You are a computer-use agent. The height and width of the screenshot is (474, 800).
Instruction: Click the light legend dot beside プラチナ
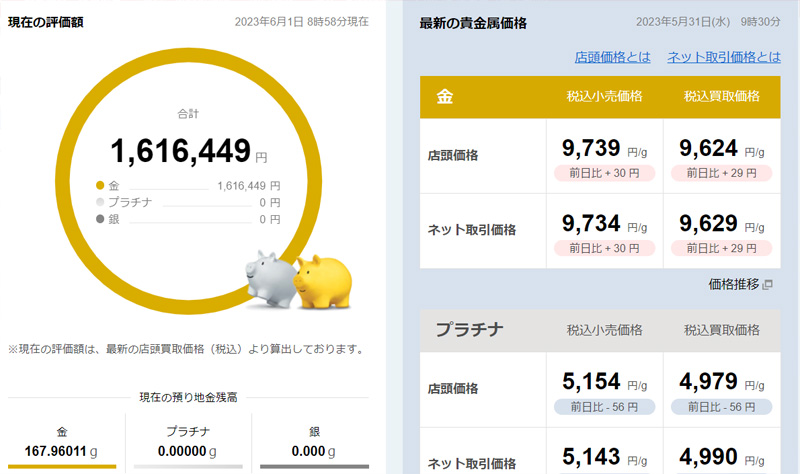click(x=100, y=202)
